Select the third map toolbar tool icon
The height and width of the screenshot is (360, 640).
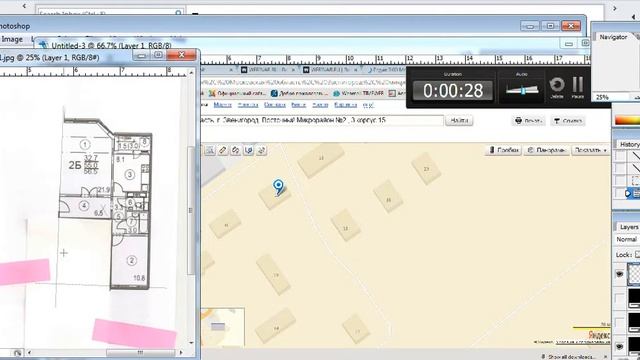(236, 150)
